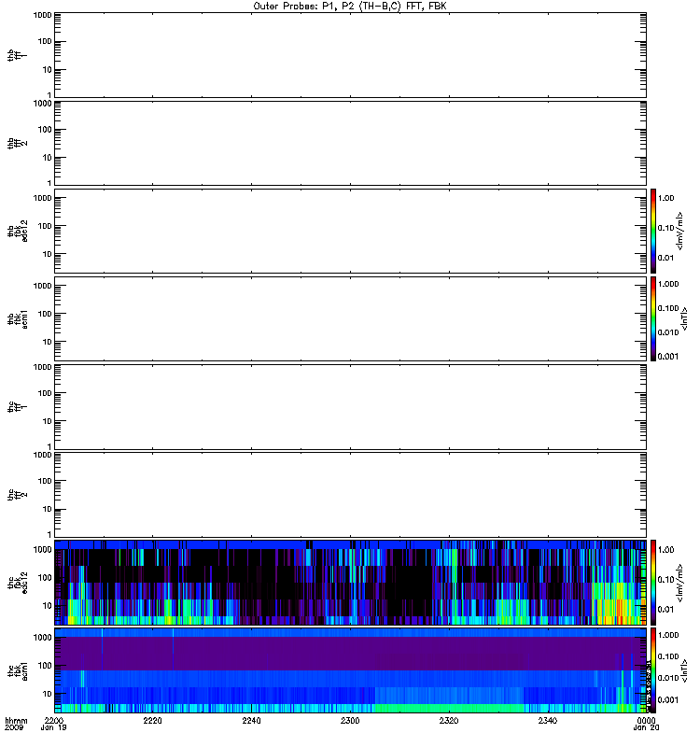Click the 0.01 tick on thb edc12 color bar
Image resolution: width=700 pixels, height=747 pixels.
(665, 258)
